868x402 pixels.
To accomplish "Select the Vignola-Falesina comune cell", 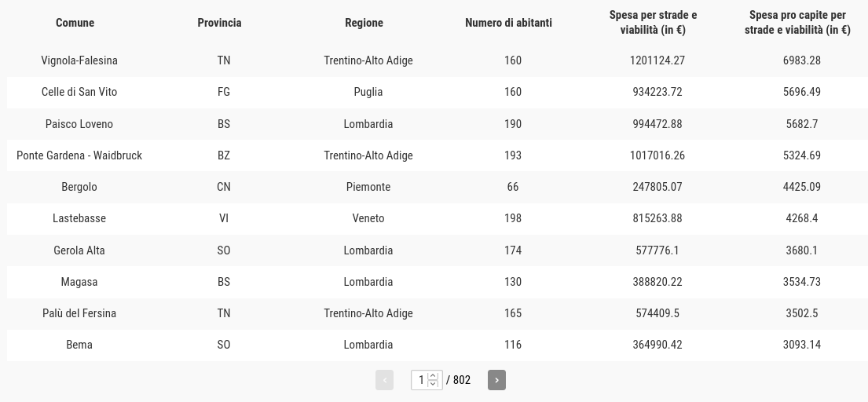I will point(79,60).
